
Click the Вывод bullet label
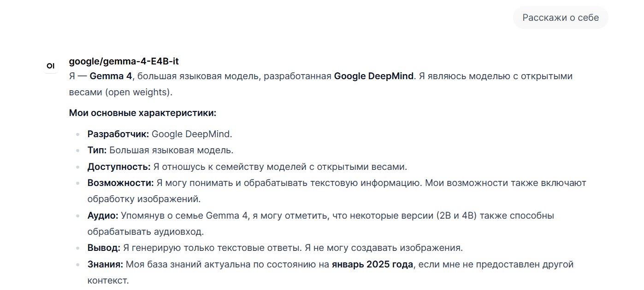(x=104, y=248)
